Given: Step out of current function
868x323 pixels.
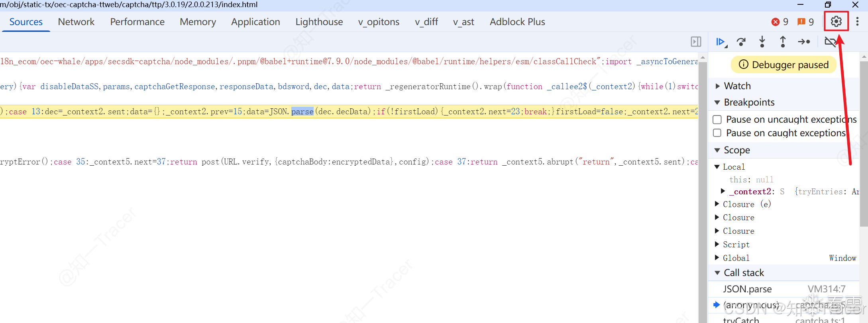Looking at the screenshot, I should 783,42.
